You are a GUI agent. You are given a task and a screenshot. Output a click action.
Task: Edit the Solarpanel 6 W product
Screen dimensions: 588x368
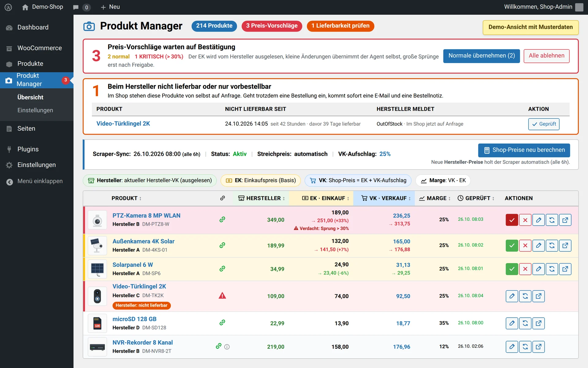[x=538, y=269]
